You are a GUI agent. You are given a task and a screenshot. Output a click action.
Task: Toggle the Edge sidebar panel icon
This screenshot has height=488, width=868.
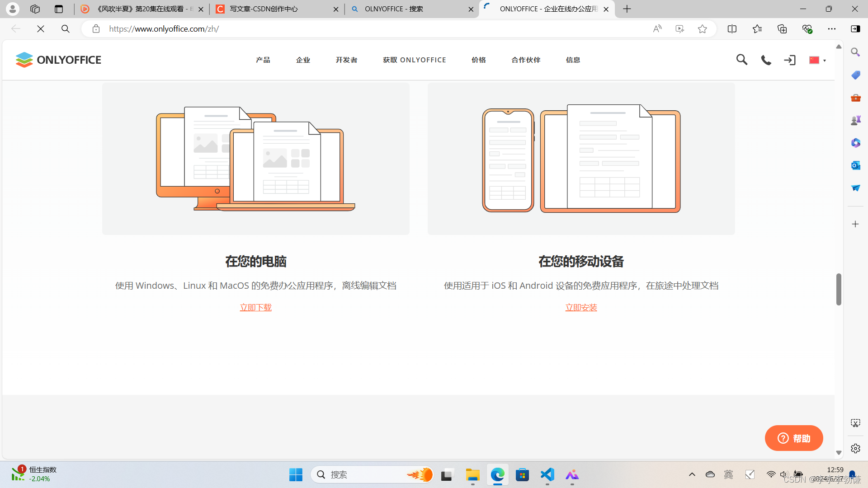point(855,29)
